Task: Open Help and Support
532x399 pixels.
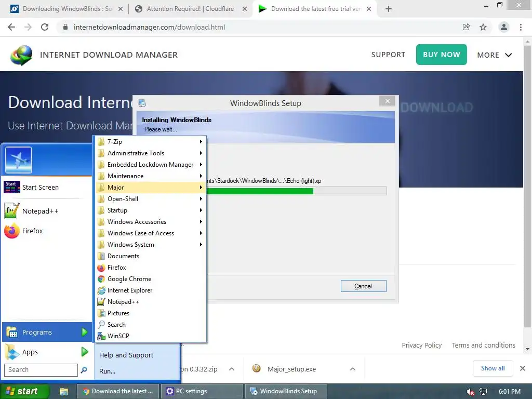Action: [x=126, y=355]
